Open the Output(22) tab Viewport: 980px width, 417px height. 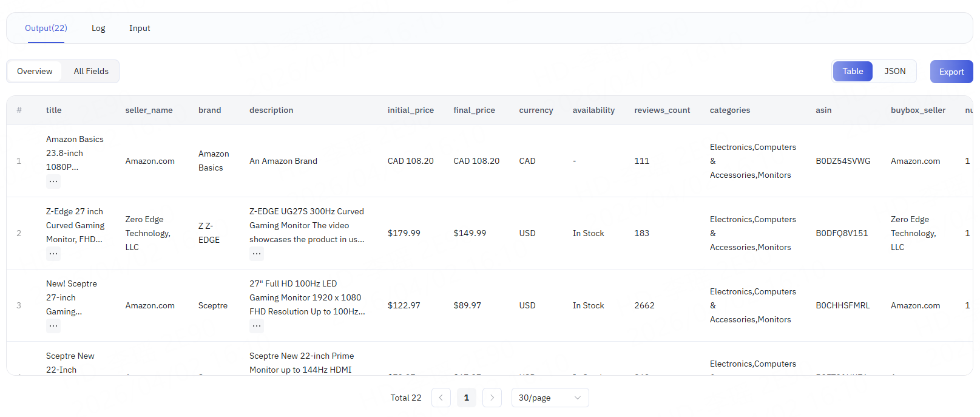click(46, 28)
